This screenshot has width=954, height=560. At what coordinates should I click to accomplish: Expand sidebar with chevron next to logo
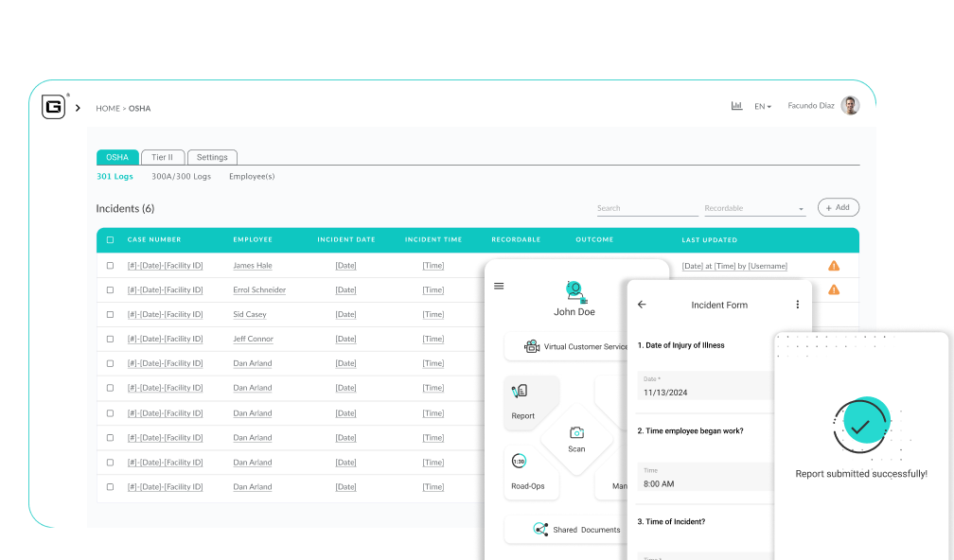[x=78, y=108]
